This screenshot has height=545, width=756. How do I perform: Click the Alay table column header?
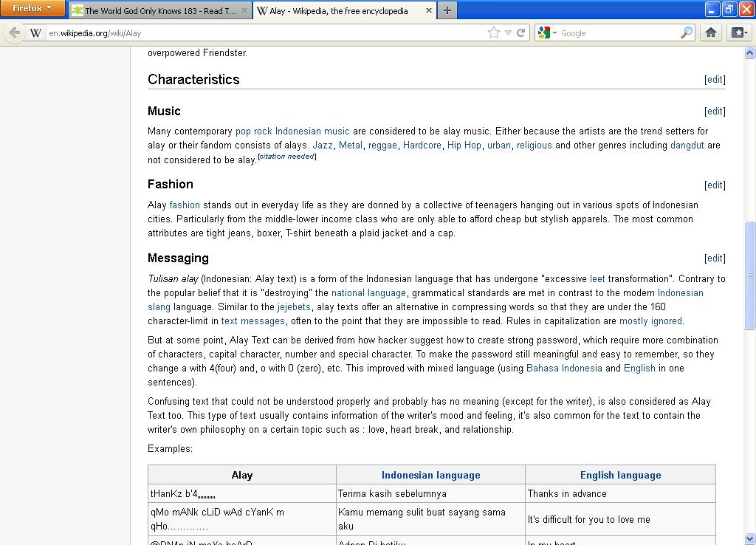point(242,475)
